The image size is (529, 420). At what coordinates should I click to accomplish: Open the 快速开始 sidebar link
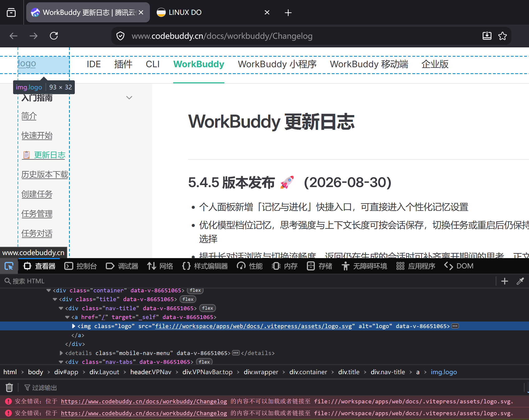click(x=37, y=135)
